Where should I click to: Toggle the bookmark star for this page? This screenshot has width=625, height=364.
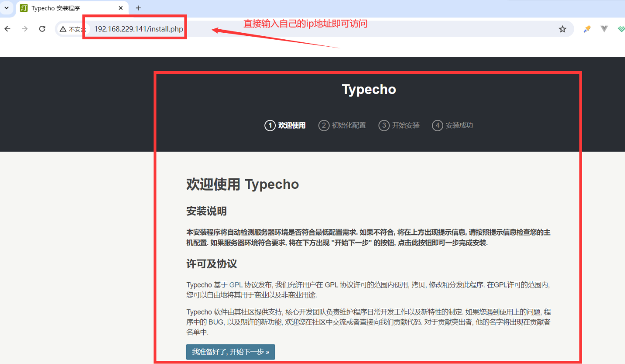[x=562, y=29]
